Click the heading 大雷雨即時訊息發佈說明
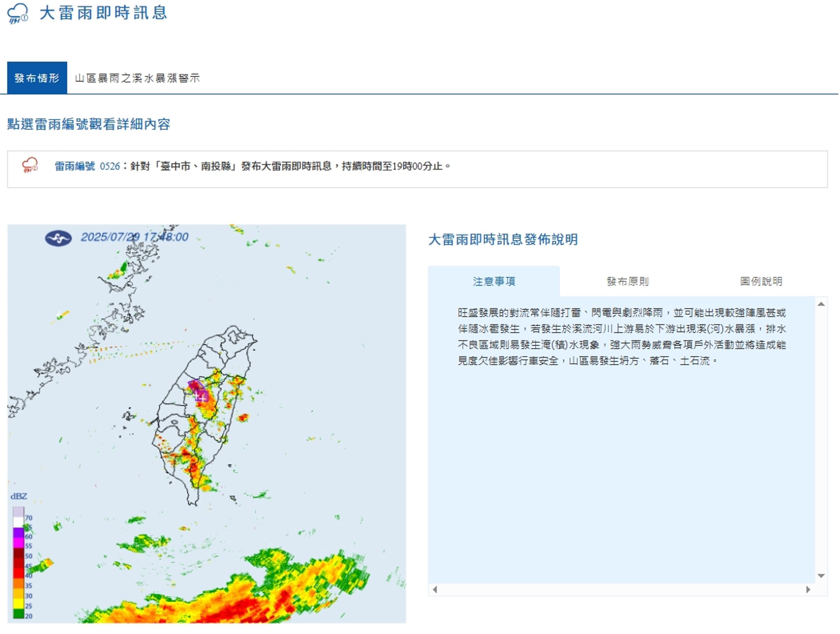Screen dimensions: 840x634 [x=504, y=240]
